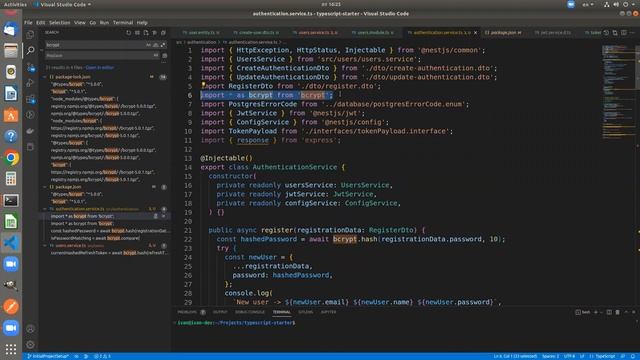This screenshot has width=640, height=360.
Task: Open a new search editor
Action: point(146,33)
